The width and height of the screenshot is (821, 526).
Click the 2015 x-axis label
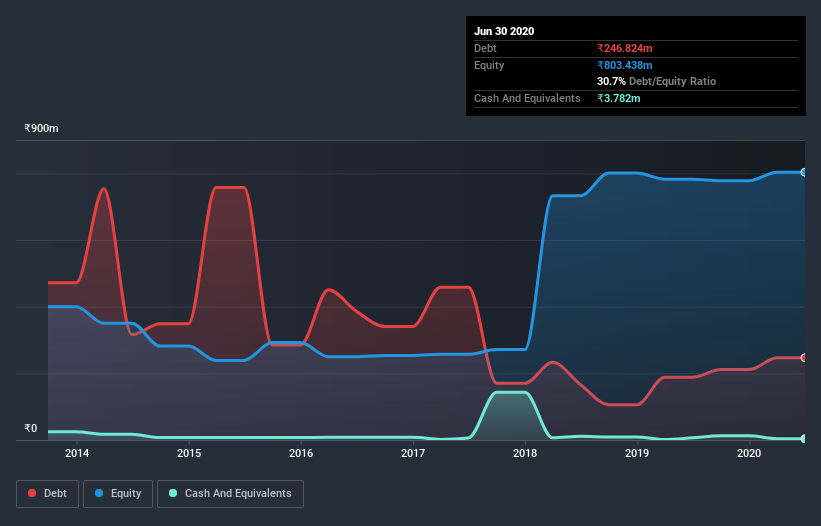coord(189,453)
